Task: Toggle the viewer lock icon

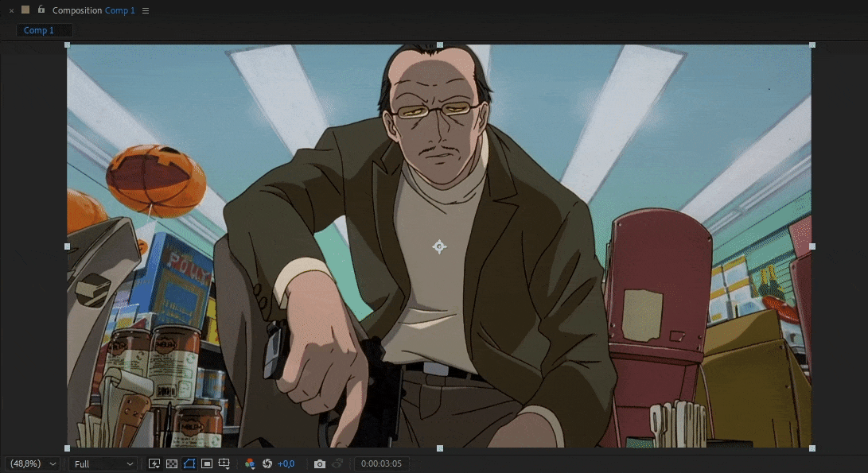Action: (x=41, y=10)
